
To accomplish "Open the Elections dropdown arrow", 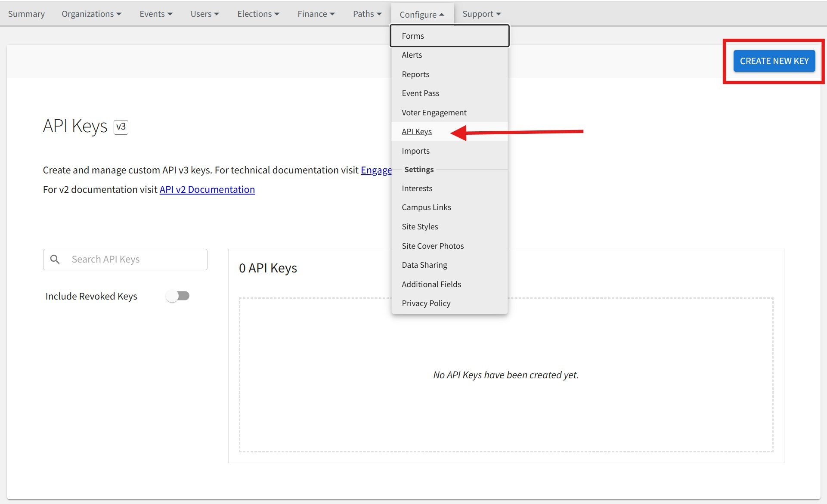I will (277, 14).
